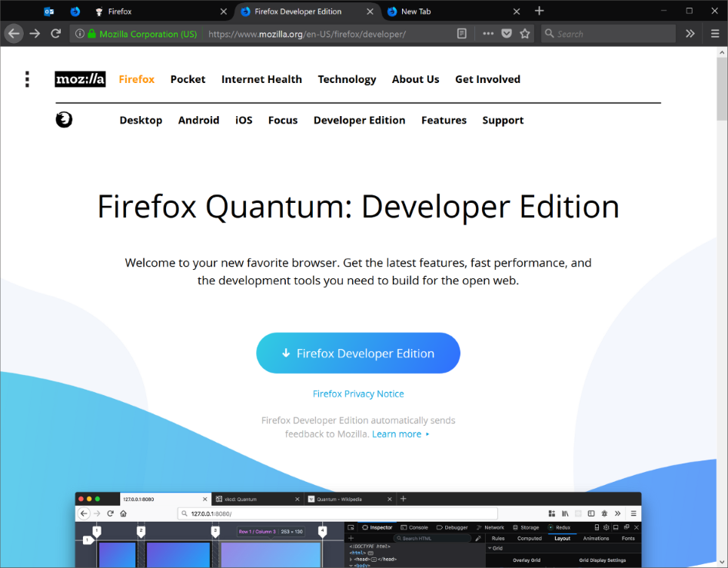Image resolution: width=728 pixels, height=568 pixels.
Task: Toggle Reader View icon
Action: 461,33
